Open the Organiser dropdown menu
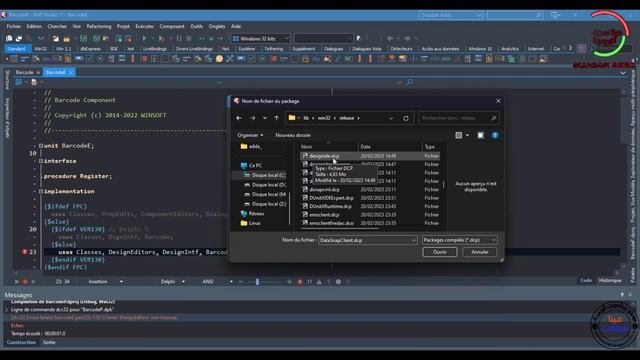 [x=250, y=135]
